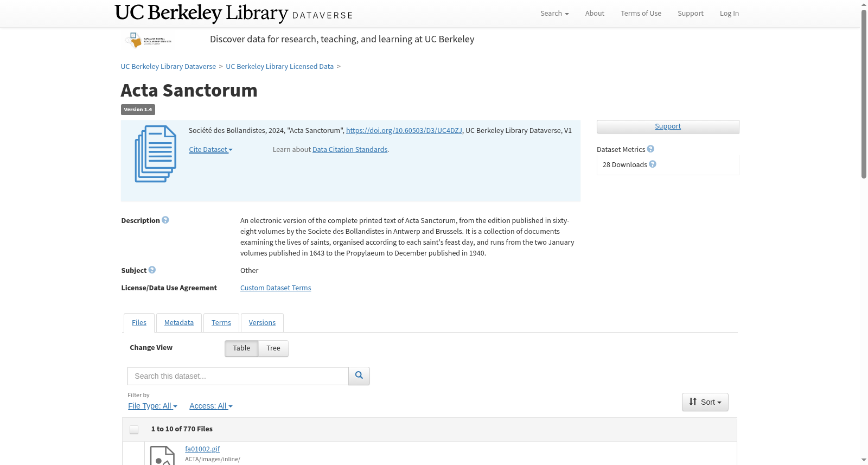Focus the Search this dataset field
Image resolution: width=868 pixels, height=465 pixels.
click(x=238, y=376)
